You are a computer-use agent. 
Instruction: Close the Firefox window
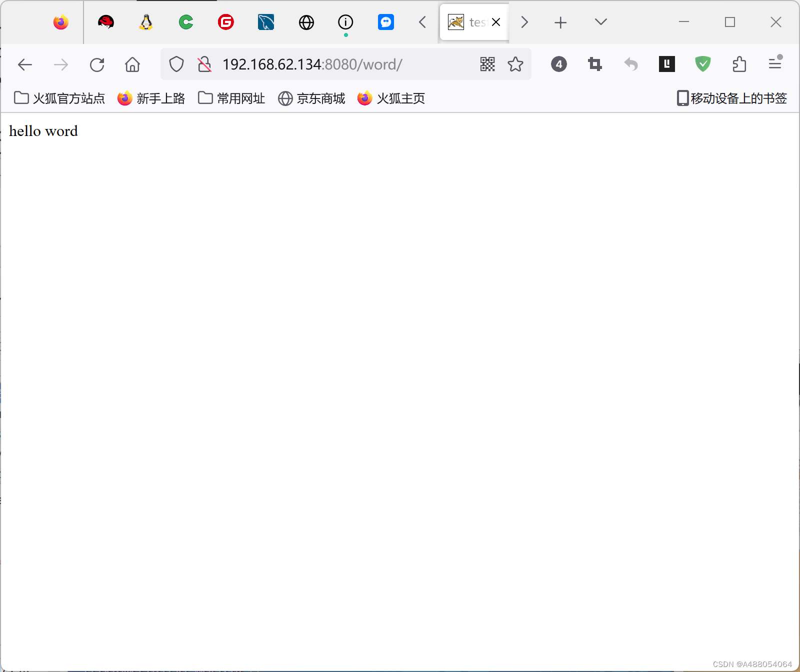point(776,22)
